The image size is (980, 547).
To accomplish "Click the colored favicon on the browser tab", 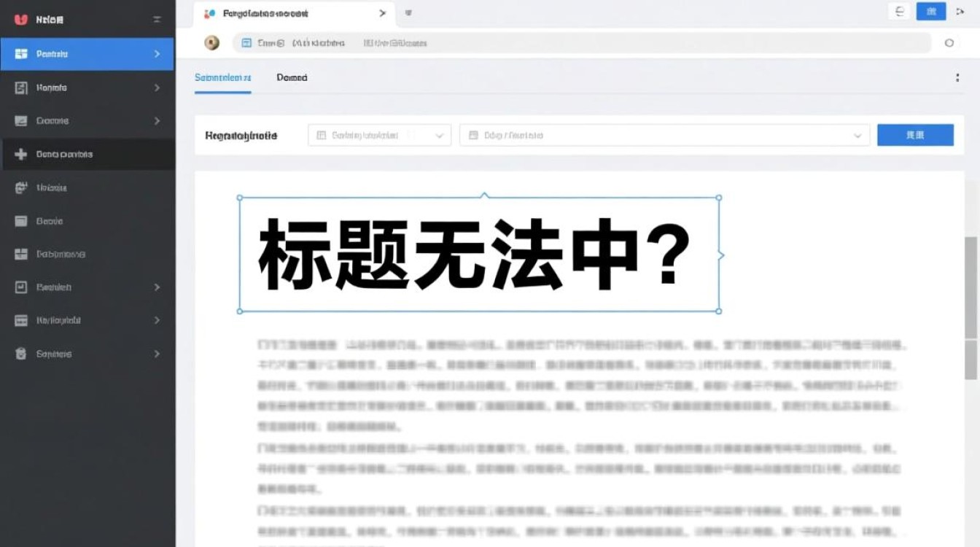I will 210,13.
